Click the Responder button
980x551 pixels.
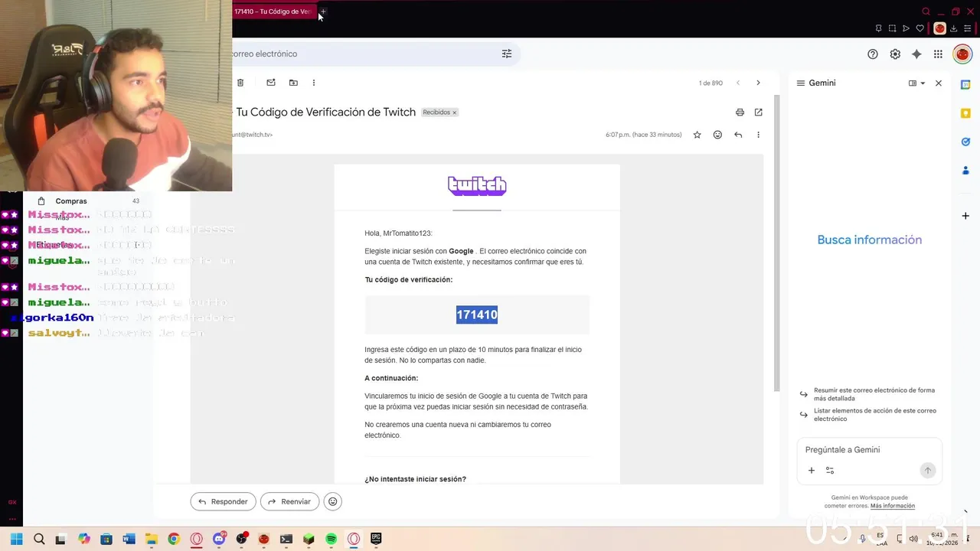pos(224,501)
